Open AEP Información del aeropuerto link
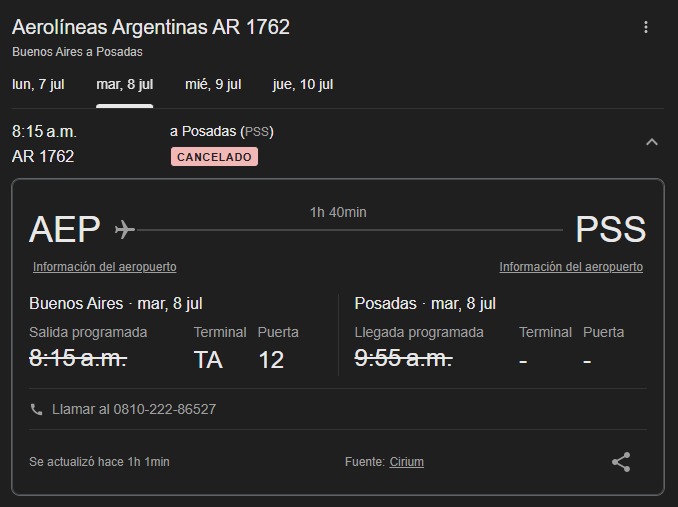Image resolution: width=678 pixels, height=507 pixels. 105,267
